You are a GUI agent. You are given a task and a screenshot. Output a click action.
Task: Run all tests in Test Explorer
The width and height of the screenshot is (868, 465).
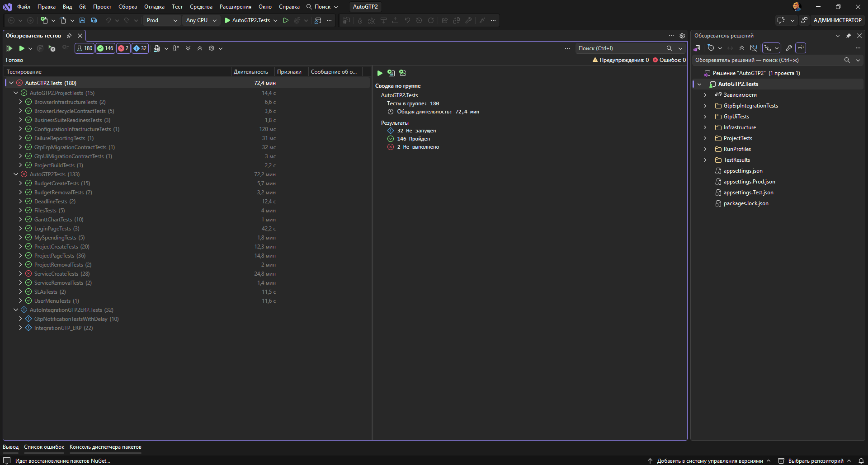[x=9, y=48]
